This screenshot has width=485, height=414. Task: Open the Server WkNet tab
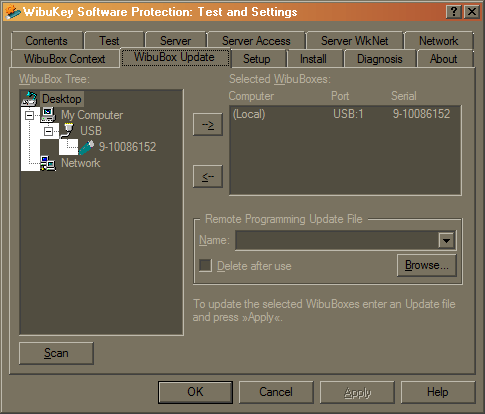354,41
